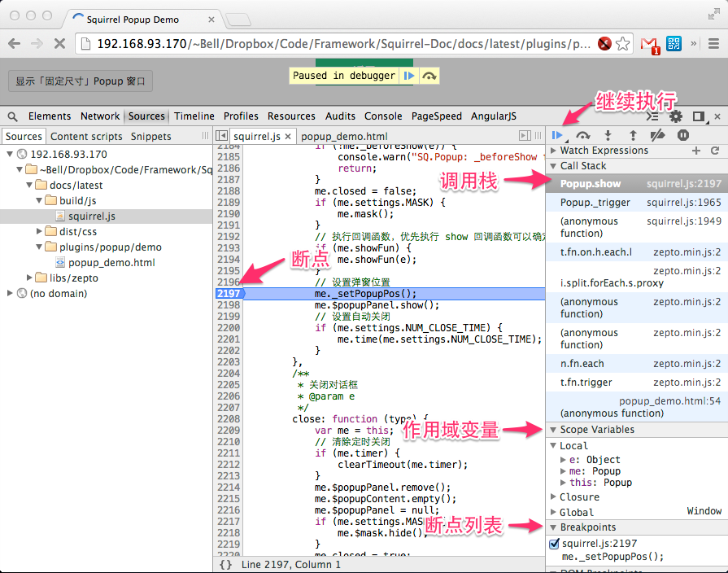Show hidden extensions overflow chevron
The height and width of the screenshot is (573, 728).
tap(694, 44)
